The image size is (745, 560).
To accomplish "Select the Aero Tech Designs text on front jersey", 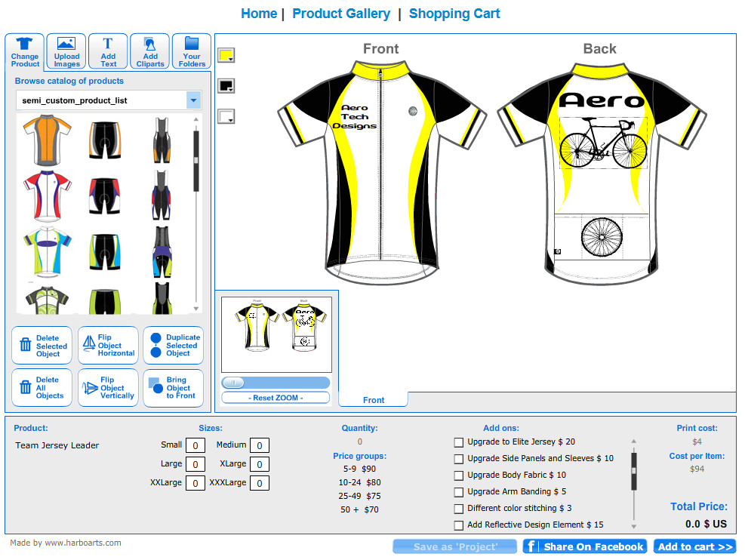I will pyautogui.click(x=355, y=117).
